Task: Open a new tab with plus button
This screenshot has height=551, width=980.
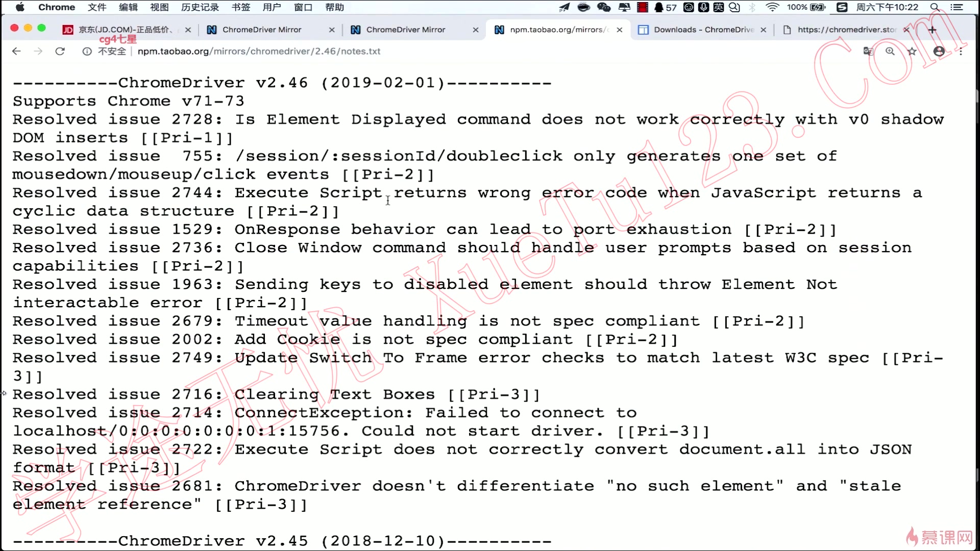Action: pyautogui.click(x=933, y=30)
